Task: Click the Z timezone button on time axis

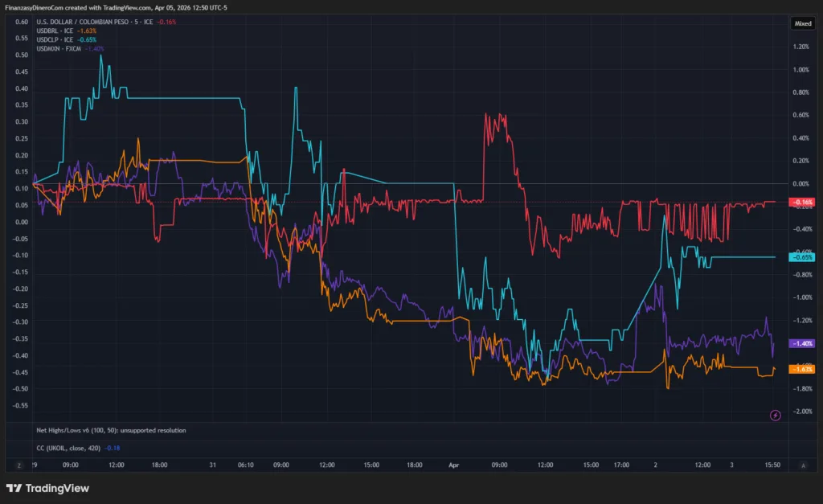Action: [18, 465]
